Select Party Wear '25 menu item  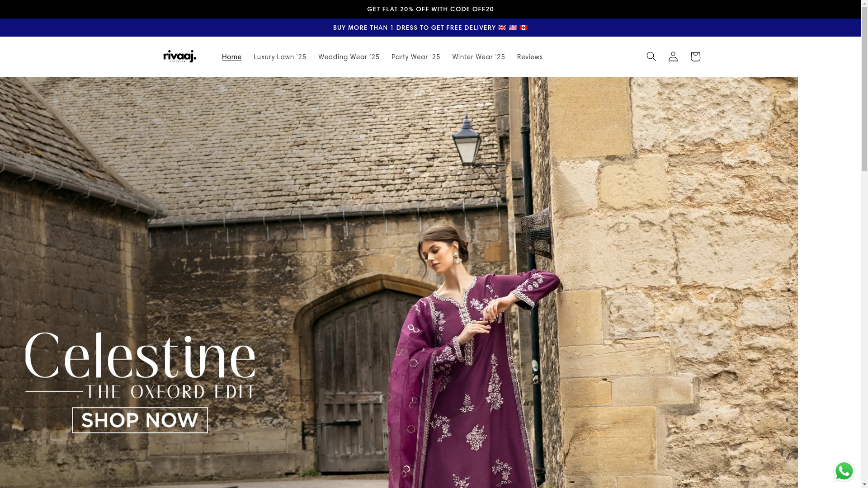point(416,57)
